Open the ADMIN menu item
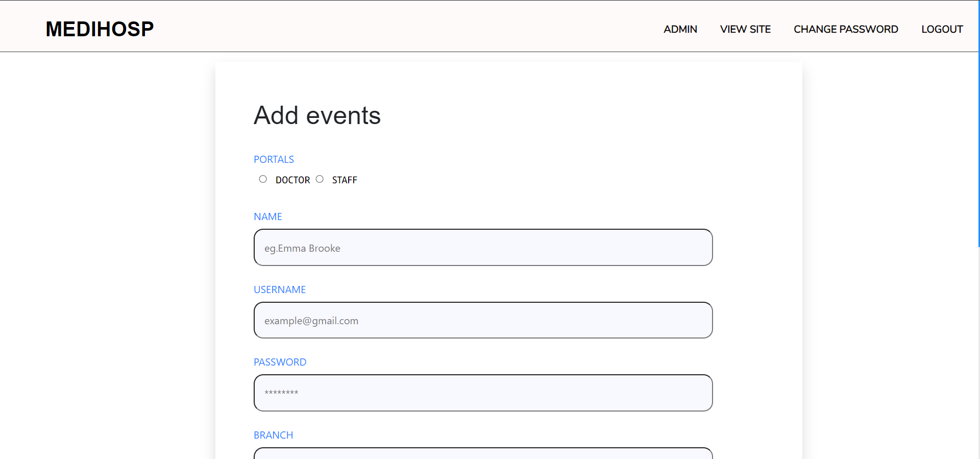Image resolution: width=980 pixels, height=459 pixels. pos(680,29)
